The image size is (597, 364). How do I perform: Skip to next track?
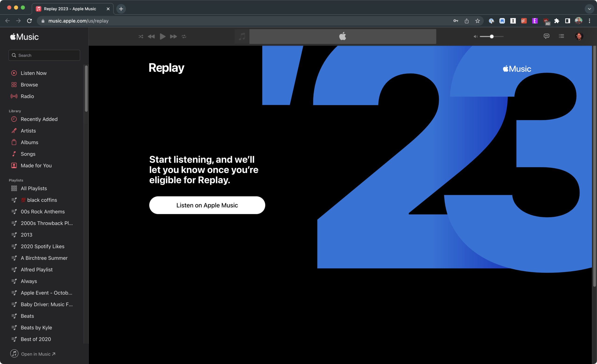point(173,37)
